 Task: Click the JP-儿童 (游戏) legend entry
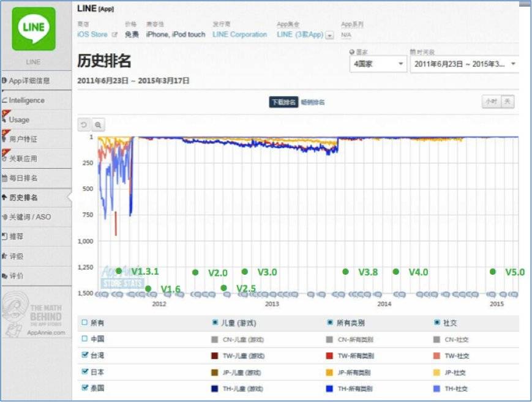click(236, 373)
